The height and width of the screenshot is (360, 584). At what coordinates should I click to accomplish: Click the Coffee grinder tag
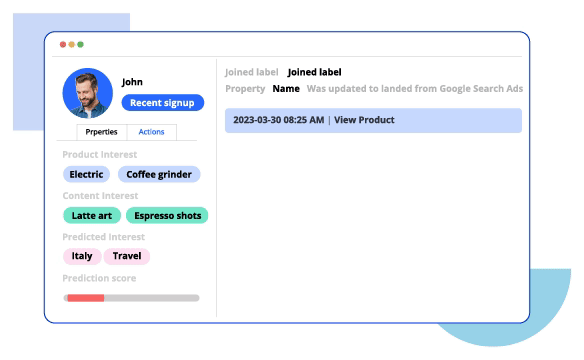pos(159,174)
